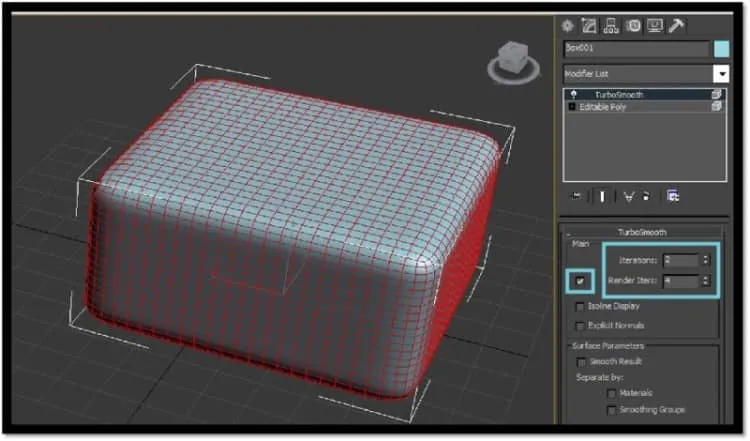The width and height of the screenshot is (750, 441).
Task: Toggle the TurboSmooth lightbulb icon
Action: [x=574, y=95]
